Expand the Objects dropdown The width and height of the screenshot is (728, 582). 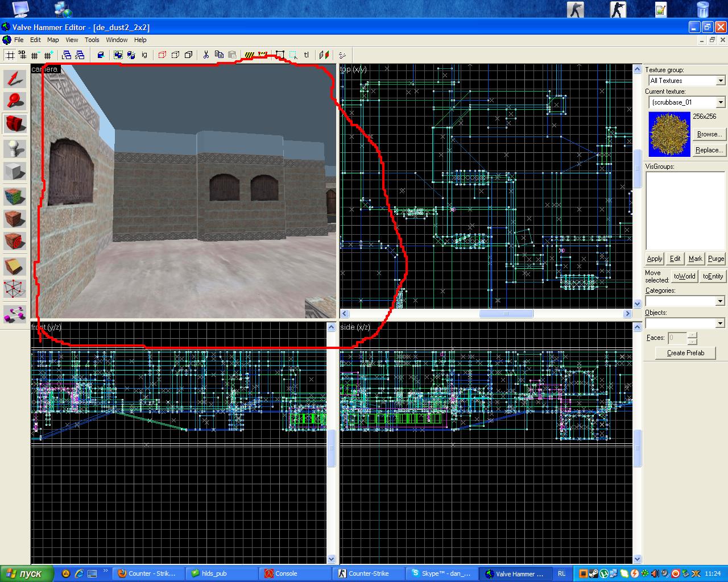720,323
